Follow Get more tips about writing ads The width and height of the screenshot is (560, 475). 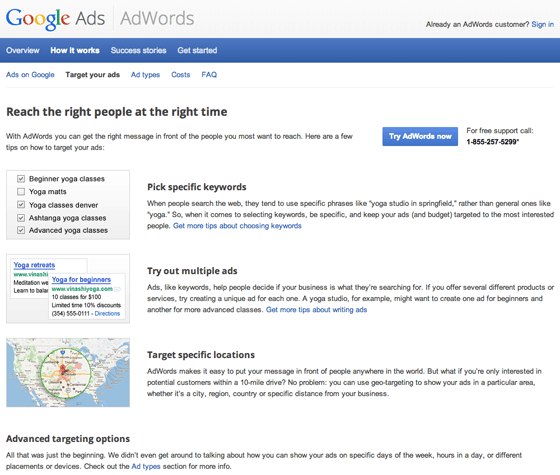[316, 310]
